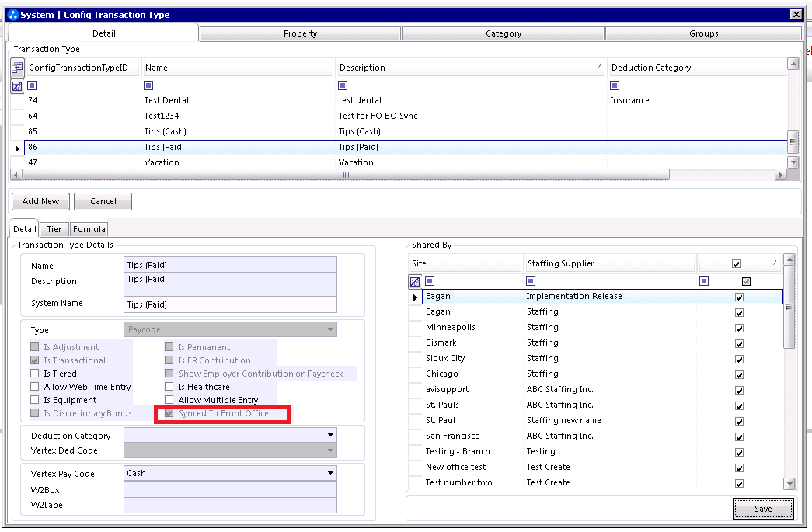This screenshot has width=812, height=532.
Task: Click filter operator icon under Deduction Category column
Action: click(x=615, y=85)
